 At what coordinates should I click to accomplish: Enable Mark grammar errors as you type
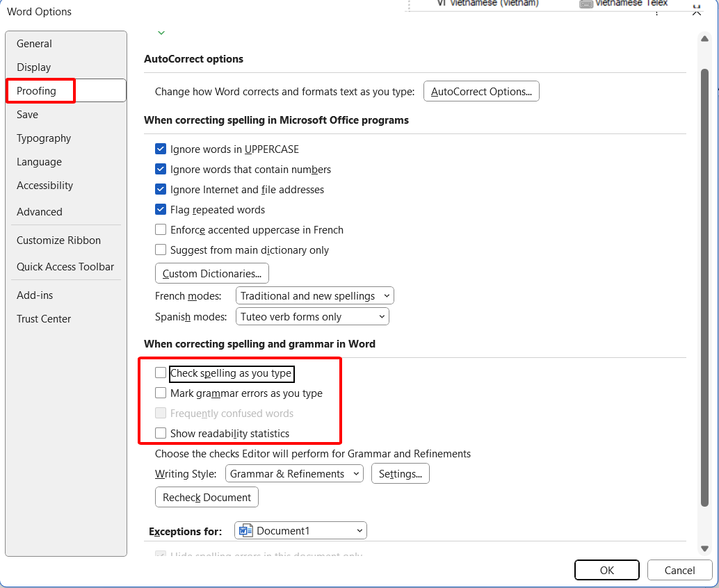pos(161,393)
